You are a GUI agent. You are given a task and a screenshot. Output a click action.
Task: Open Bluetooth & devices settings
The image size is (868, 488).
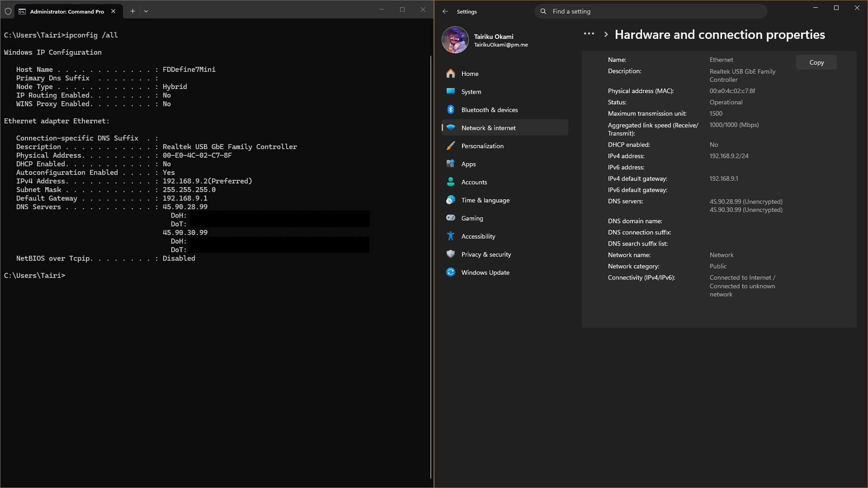[x=505, y=110]
